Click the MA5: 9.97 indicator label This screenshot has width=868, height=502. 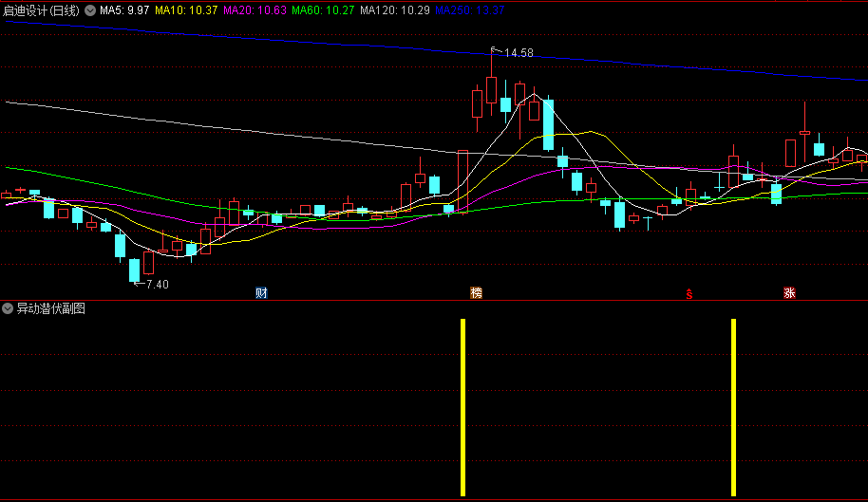click(x=124, y=10)
